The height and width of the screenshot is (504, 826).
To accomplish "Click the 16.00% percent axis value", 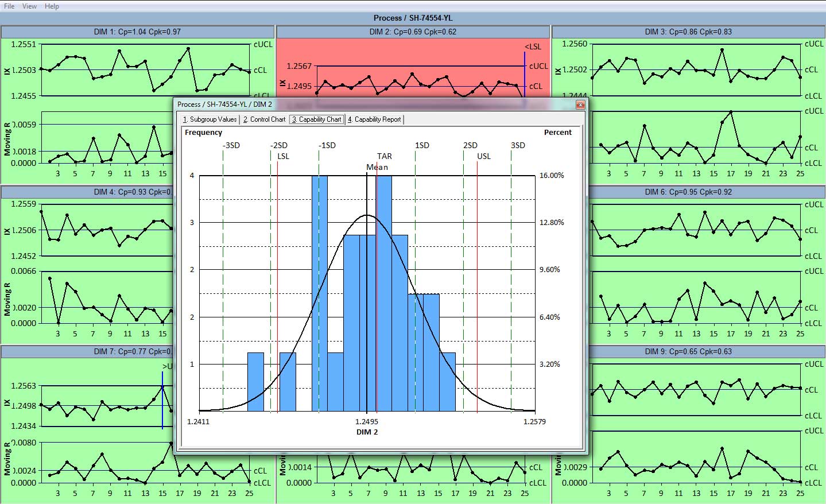I will click(x=552, y=176).
